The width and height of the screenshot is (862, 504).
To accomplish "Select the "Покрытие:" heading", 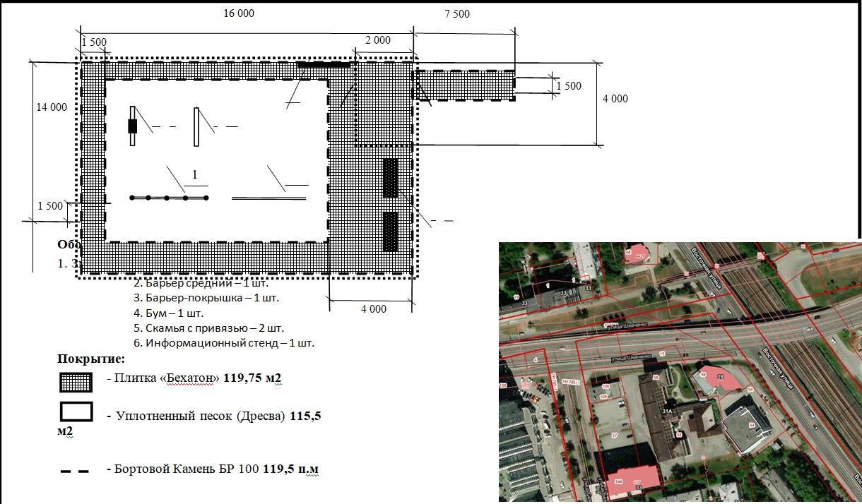I will coord(91,358).
